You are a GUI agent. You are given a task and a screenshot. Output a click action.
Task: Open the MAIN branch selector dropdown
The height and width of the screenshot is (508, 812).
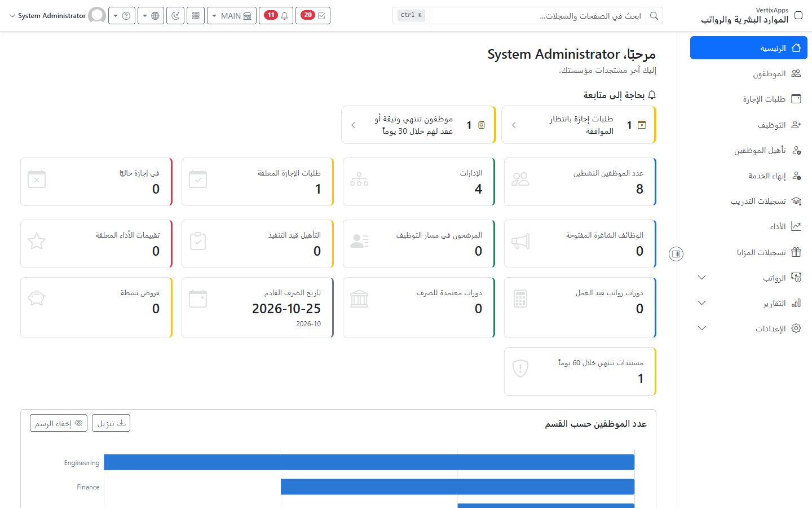point(232,16)
